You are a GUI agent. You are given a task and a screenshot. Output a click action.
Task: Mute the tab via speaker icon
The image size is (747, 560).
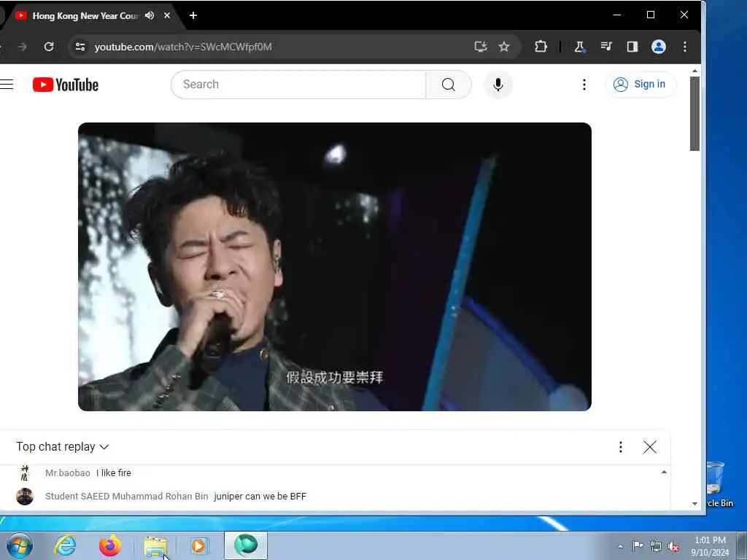click(x=150, y=15)
